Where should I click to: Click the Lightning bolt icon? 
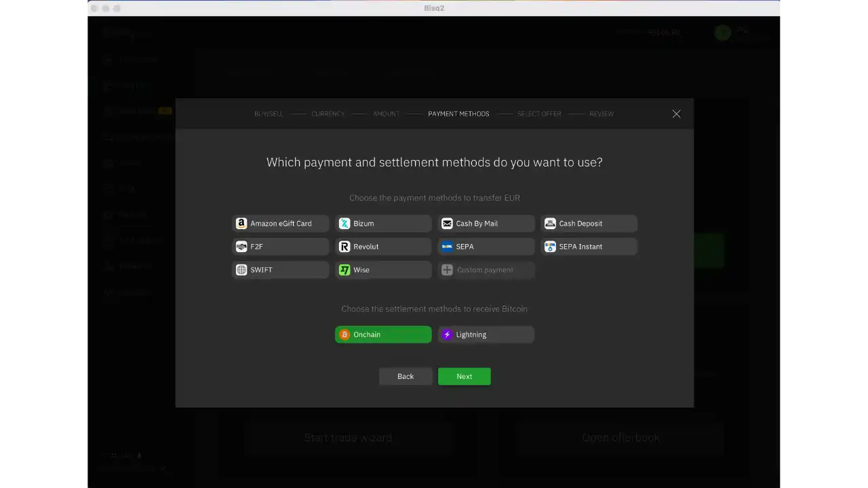point(447,334)
